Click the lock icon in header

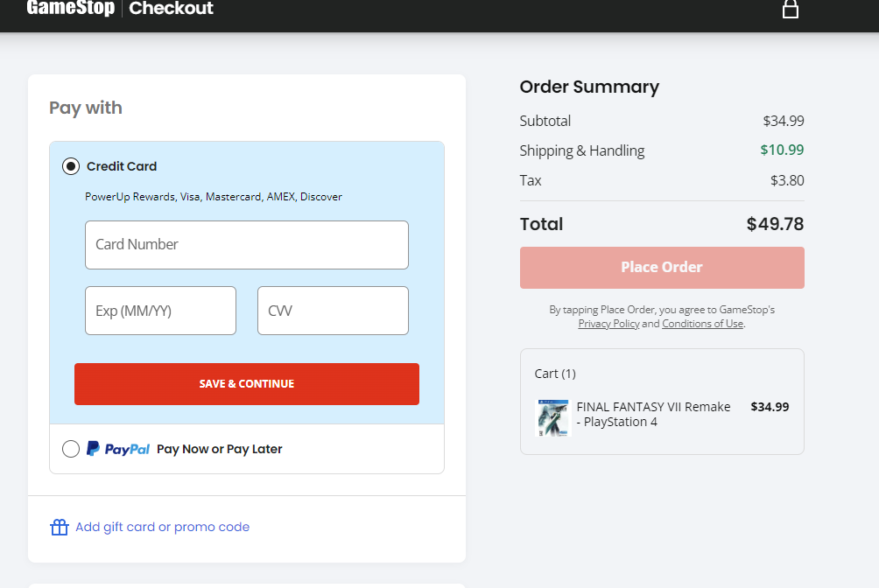click(791, 9)
